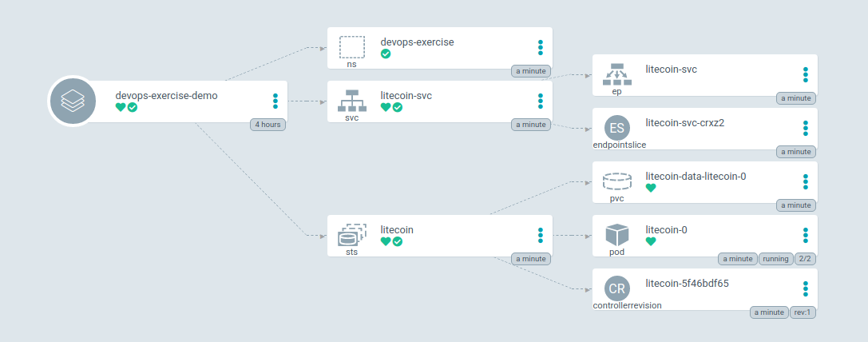Open kebab menu for litecoin-data-litecoin-0
This screenshot has height=342, width=868.
pyautogui.click(x=806, y=182)
